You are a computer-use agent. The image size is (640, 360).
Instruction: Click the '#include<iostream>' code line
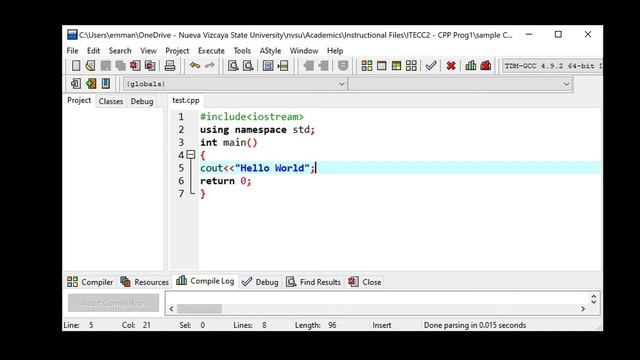[252, 117]
